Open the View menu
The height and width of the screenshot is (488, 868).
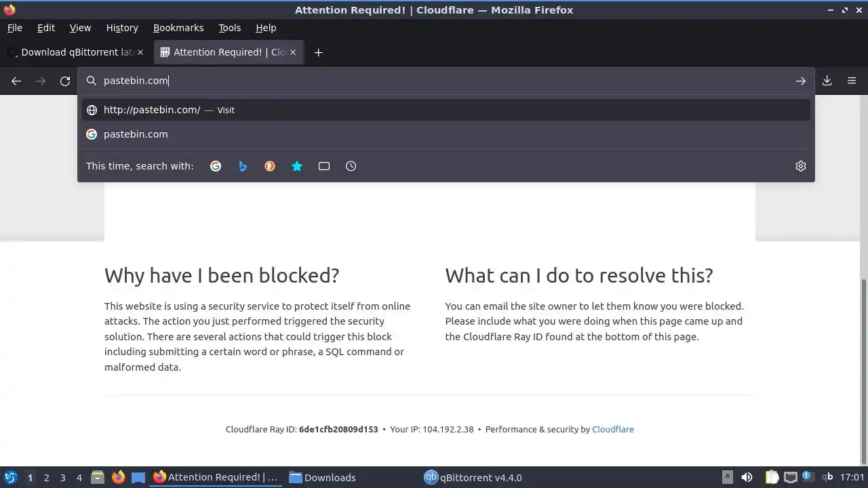[80, 28]
